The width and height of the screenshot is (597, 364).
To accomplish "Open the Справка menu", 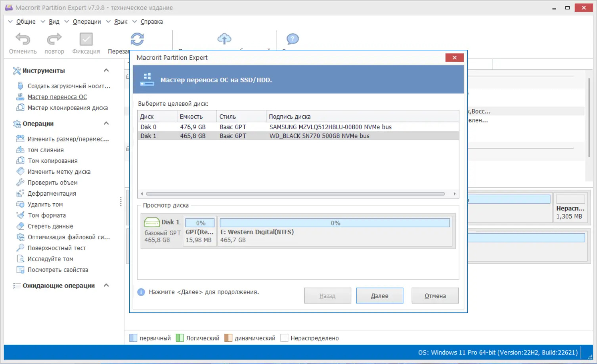I will [151, 22].
